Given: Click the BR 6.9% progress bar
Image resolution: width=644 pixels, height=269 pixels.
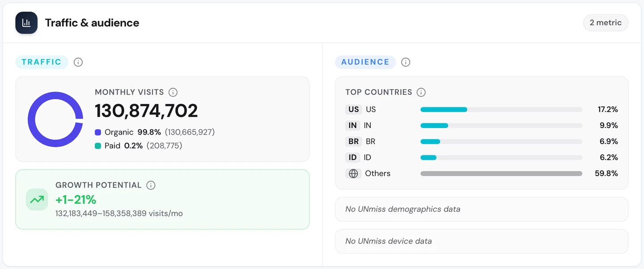Looking at the screenshot, I should coord(501,141).
